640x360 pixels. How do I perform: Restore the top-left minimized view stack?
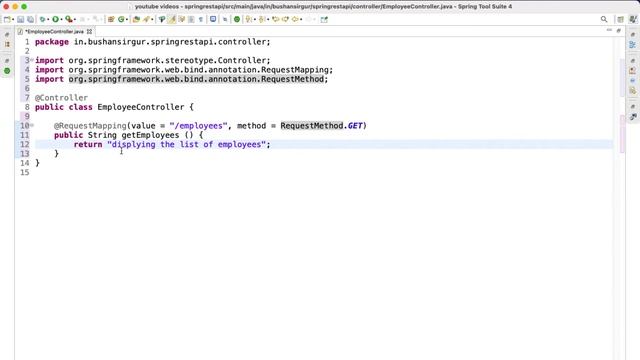pos(7,35)
